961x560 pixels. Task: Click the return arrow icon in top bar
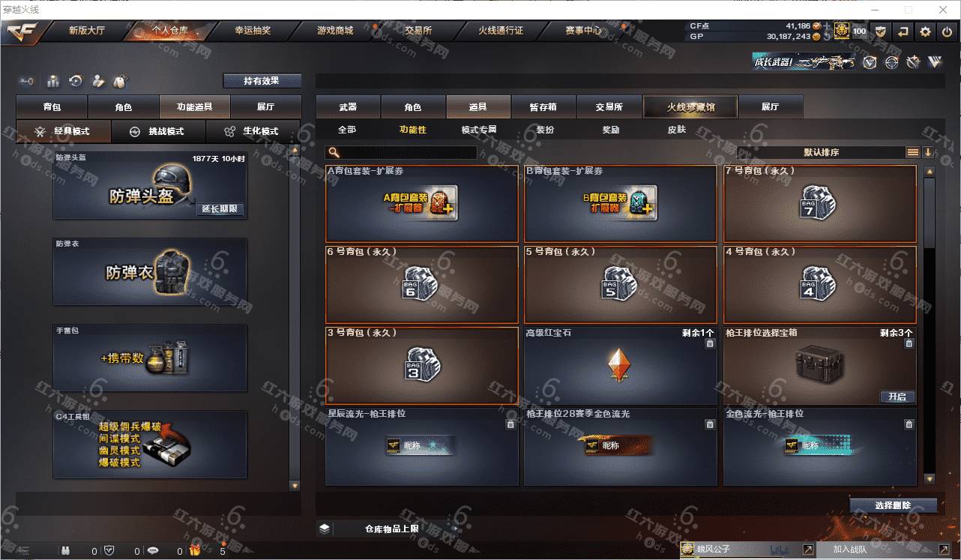pos(903,31)
